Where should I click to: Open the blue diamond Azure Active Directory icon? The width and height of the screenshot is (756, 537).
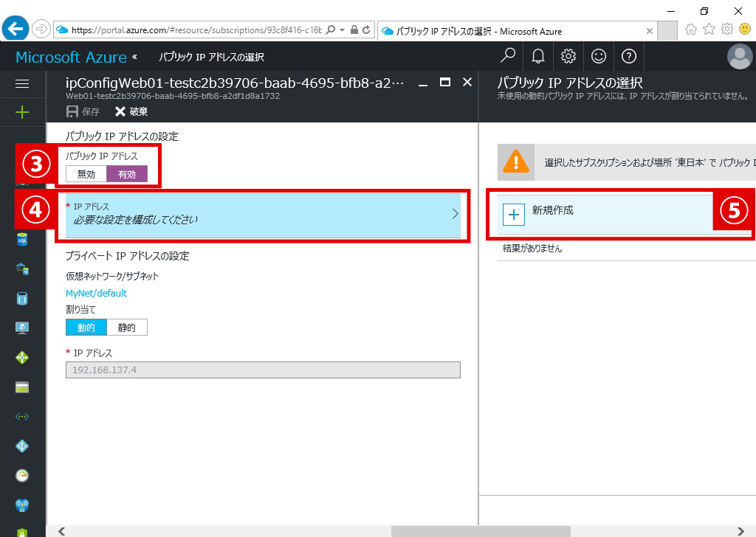pyautogui.click(x=22, y=446)
